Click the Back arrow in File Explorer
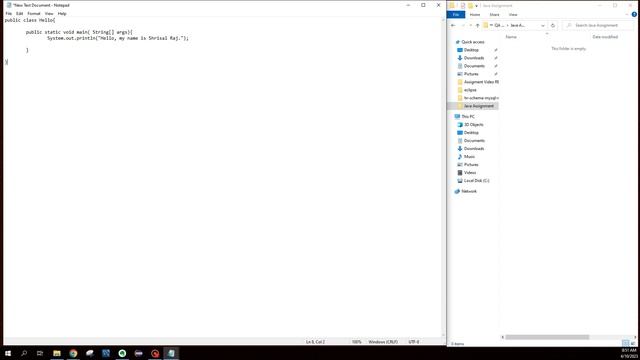Screen dimensions: 640x360 (453, 25)
